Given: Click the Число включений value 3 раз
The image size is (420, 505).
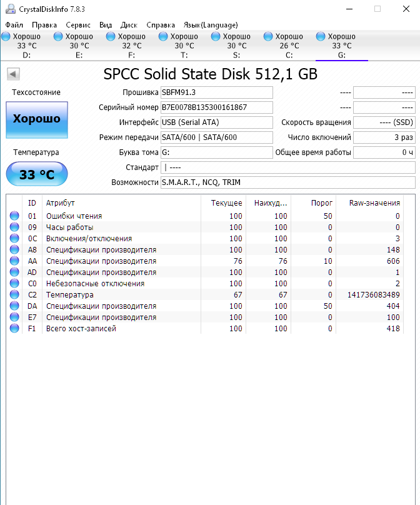Looking at the screenshot, I should 384,137.
